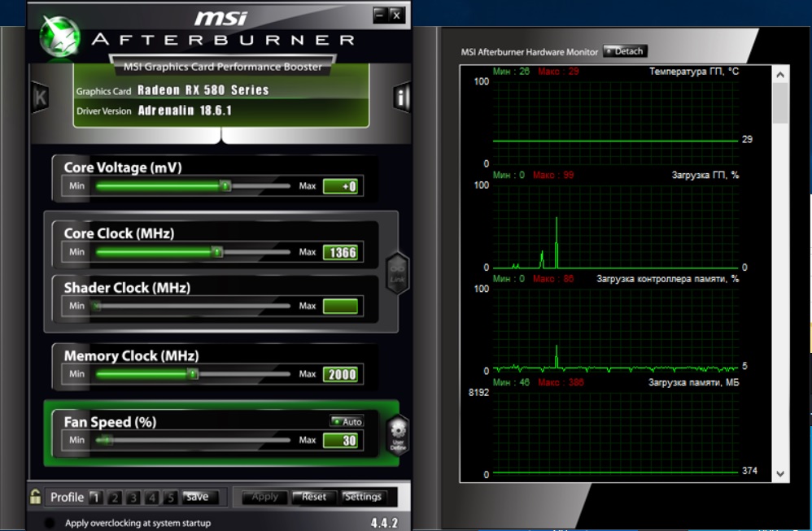Select profile slot 1
Screen dimensions: 812x531
[x=95, y=498]
